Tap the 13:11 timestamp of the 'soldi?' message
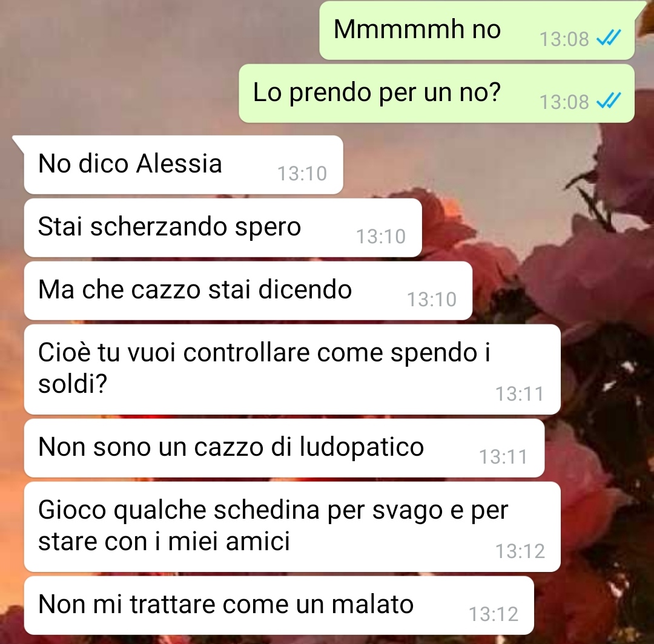 click(x=520, y=394)
